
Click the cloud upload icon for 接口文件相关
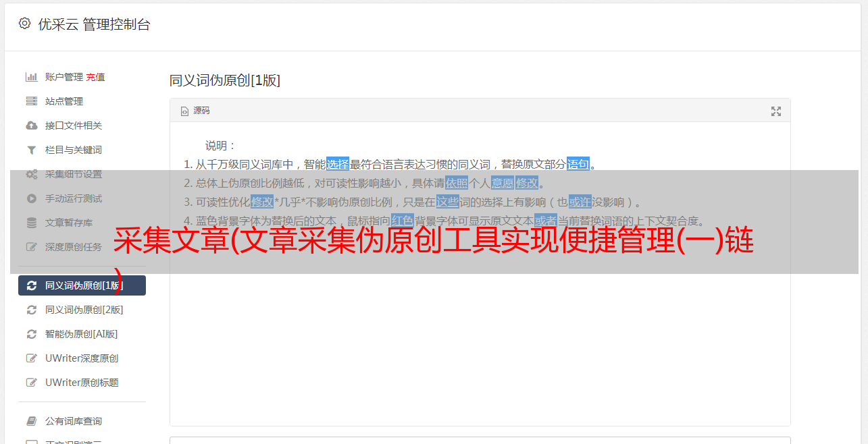31,126
